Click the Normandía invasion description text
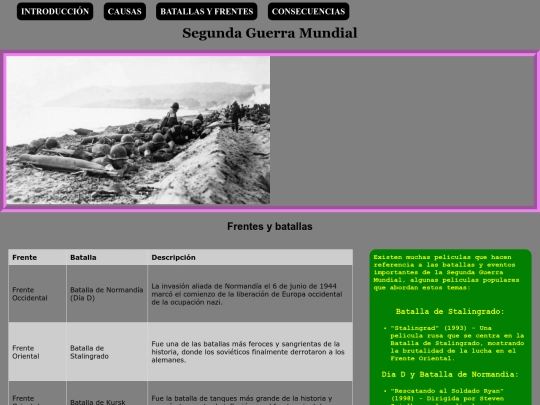This screenshot has height=405, width=540. tap(247, 294)
